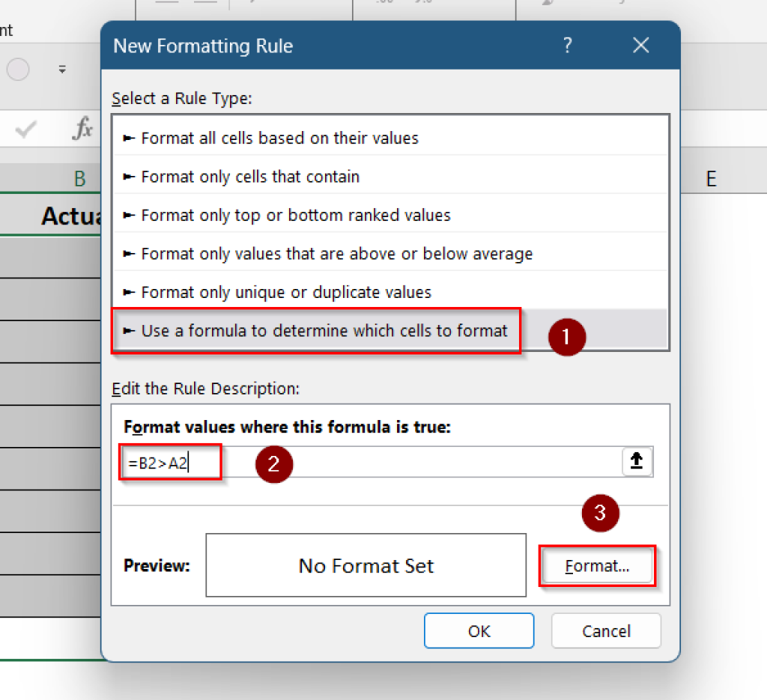
Task: Click the Insert Function fx icon
Action: (x=82, y=129)
